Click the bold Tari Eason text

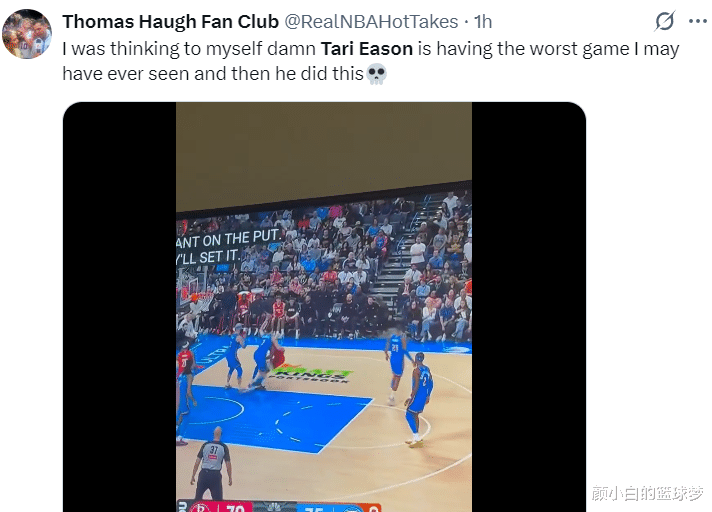pyautogui.click(x=366, y=49)
